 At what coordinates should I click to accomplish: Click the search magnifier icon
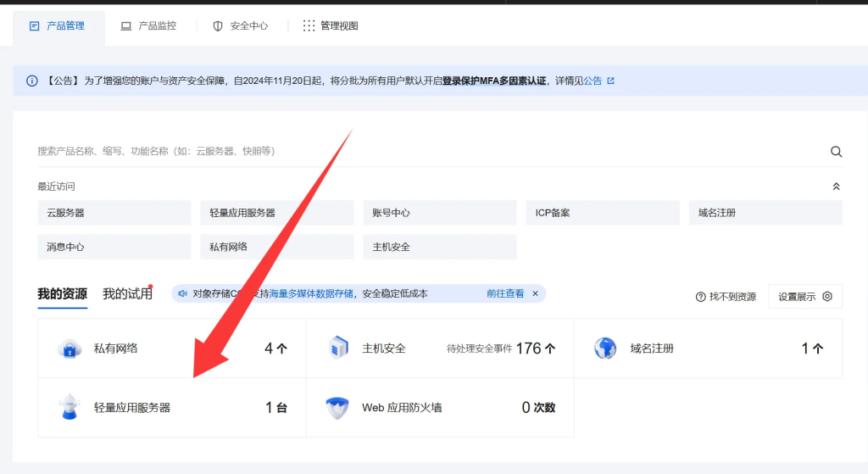click(x=836, y=152)
